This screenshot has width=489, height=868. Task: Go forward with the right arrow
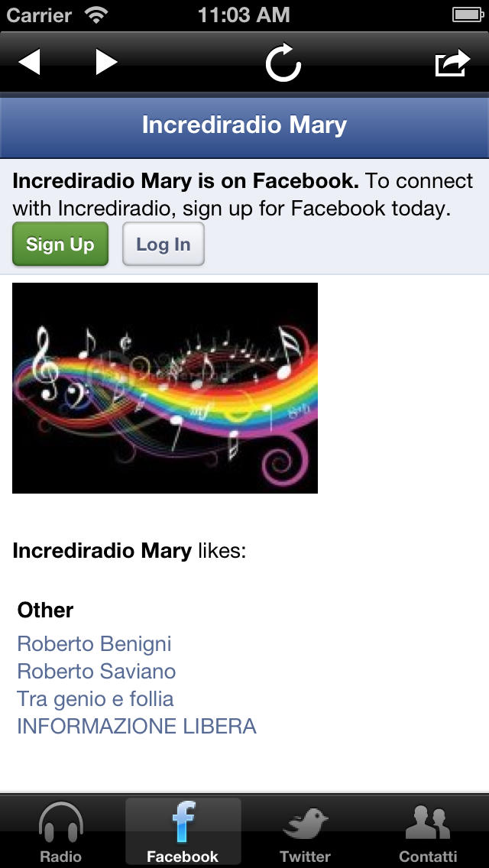point(106,62)
